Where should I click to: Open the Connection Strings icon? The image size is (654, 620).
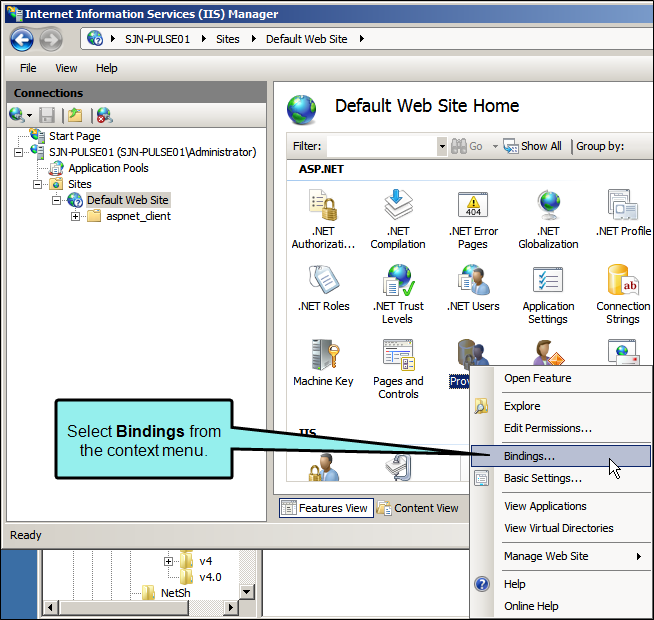coord(623,280)
